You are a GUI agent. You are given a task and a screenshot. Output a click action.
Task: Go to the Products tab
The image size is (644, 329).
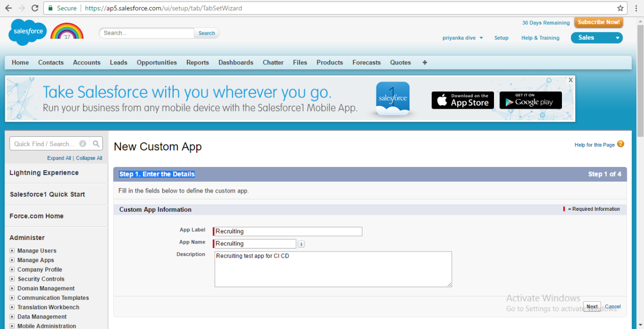330,62
